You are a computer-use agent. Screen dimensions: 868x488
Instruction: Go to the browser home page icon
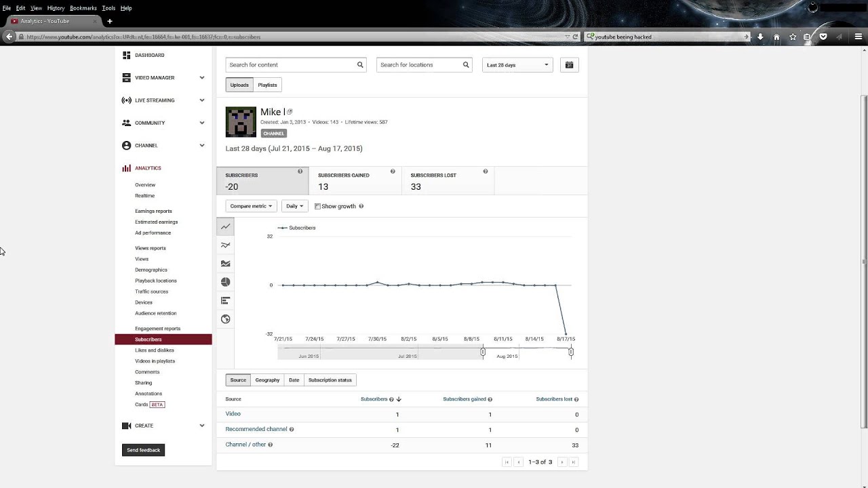click(776, 37)
